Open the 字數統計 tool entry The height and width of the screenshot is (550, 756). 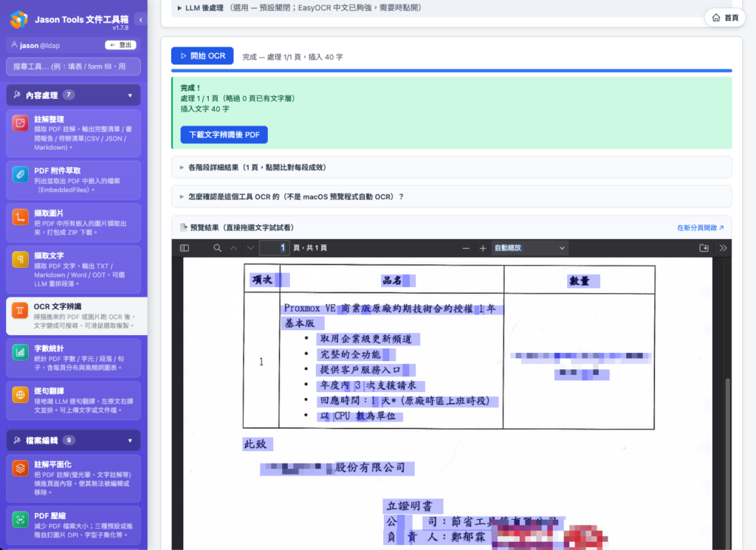[73, 357]
